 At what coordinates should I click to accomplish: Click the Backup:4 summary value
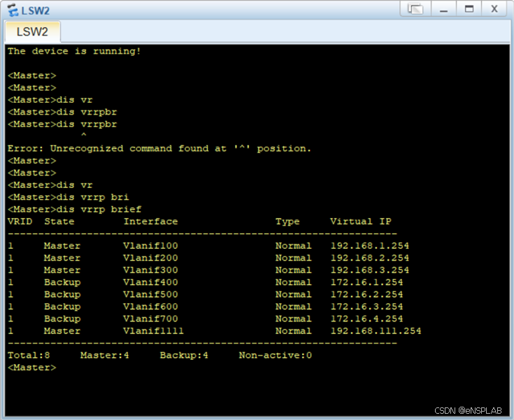pyautogui.click(x=184, y=356)
